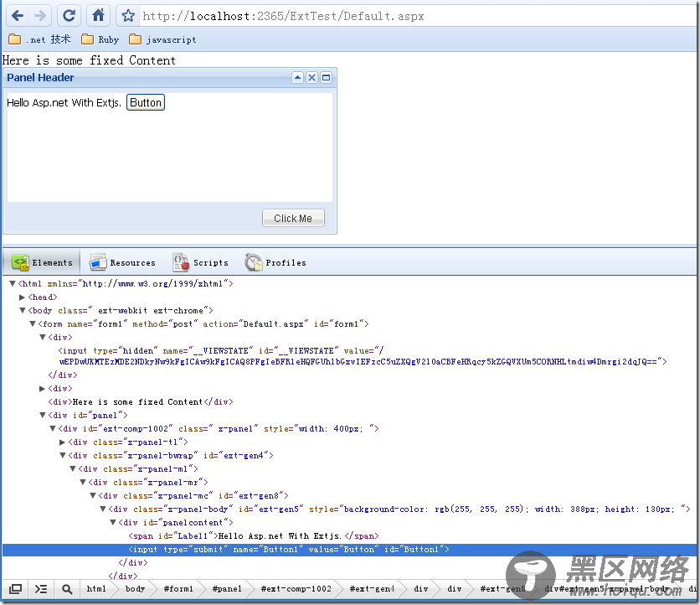Image resolution: width=700 pixels, height=605 pixels.
Task: Collapse the ext-comp-1002 div node
Action: pos(53,428)
